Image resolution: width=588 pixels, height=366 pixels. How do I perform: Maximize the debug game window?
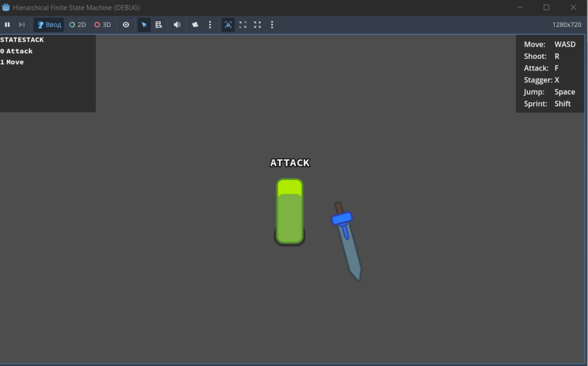click(x=547, y=7)
